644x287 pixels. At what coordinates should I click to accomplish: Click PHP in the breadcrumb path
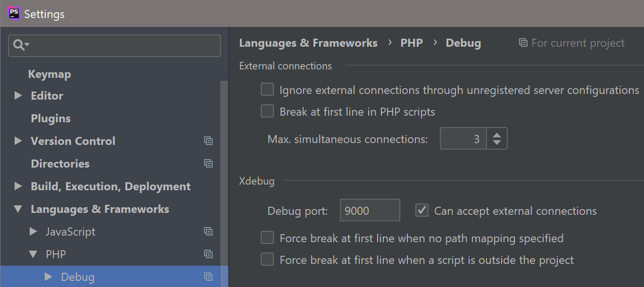click(x=412, y=43)
